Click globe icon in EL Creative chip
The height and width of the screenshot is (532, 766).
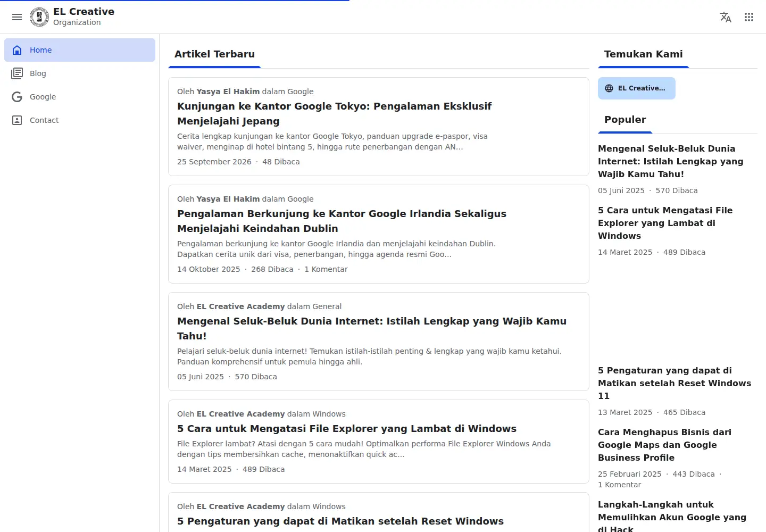(x=609, y=88)
